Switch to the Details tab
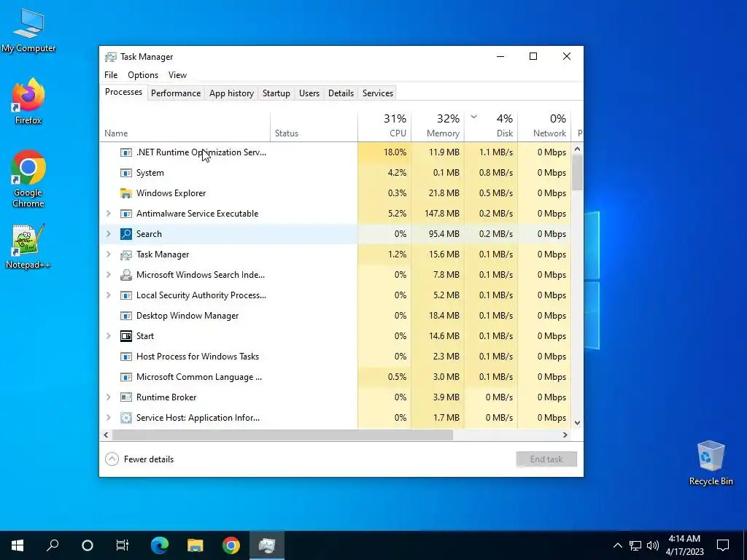 tap(341, 93)
